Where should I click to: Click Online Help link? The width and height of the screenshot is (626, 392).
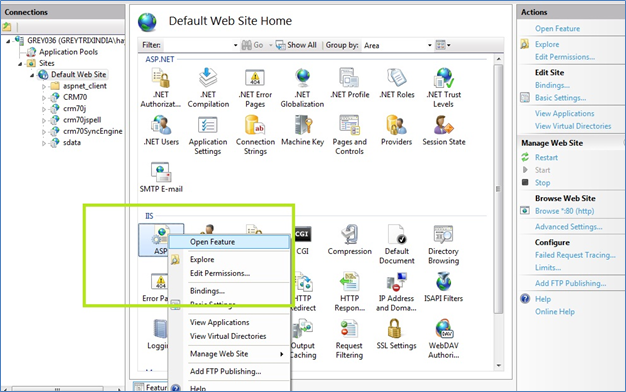point(555,312)
